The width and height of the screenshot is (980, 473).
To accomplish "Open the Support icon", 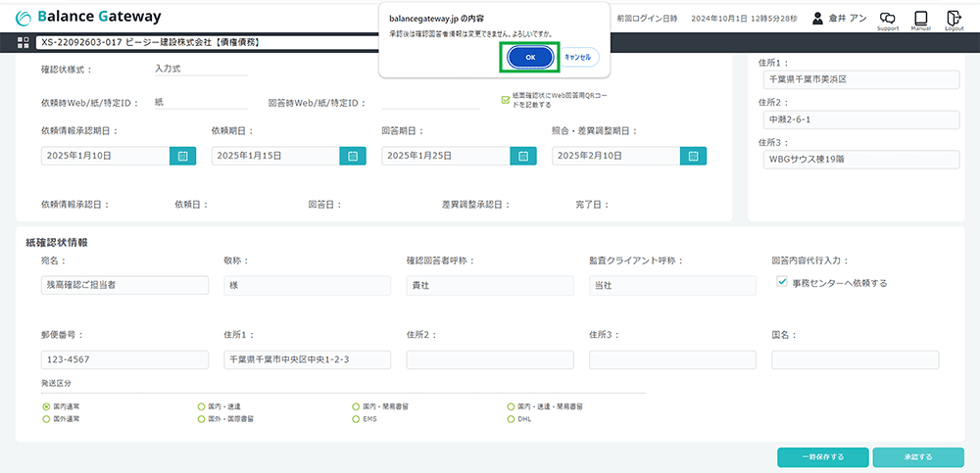I will pyautogui.click(x=887, y=19).
